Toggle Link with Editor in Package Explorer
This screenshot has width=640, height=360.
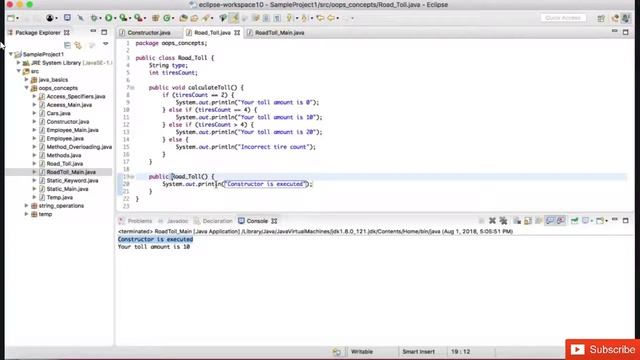(x=78, y=45)
